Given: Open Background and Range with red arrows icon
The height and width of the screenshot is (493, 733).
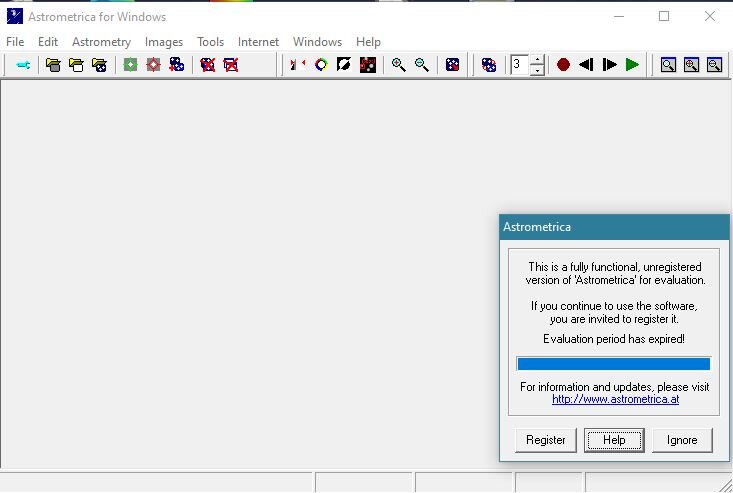Looking at the screenshot, I should [x=298, y=65].
